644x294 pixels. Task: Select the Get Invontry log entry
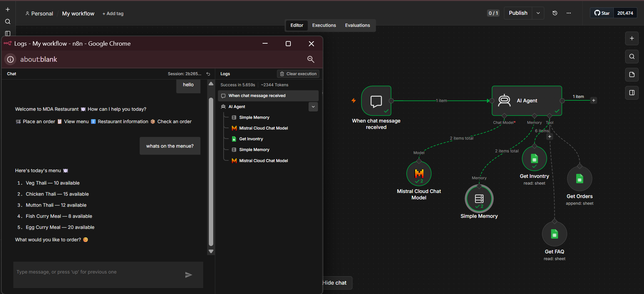(251, 139)
